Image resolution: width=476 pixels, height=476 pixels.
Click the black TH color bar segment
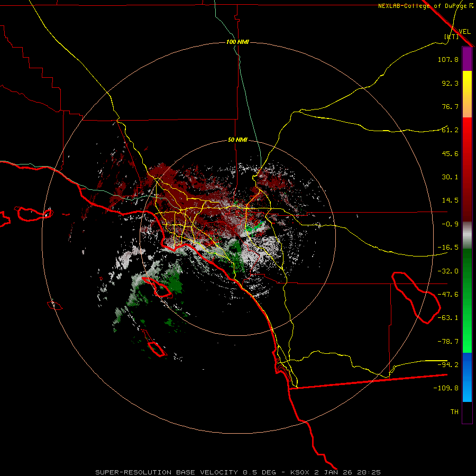tap(467, 413)
